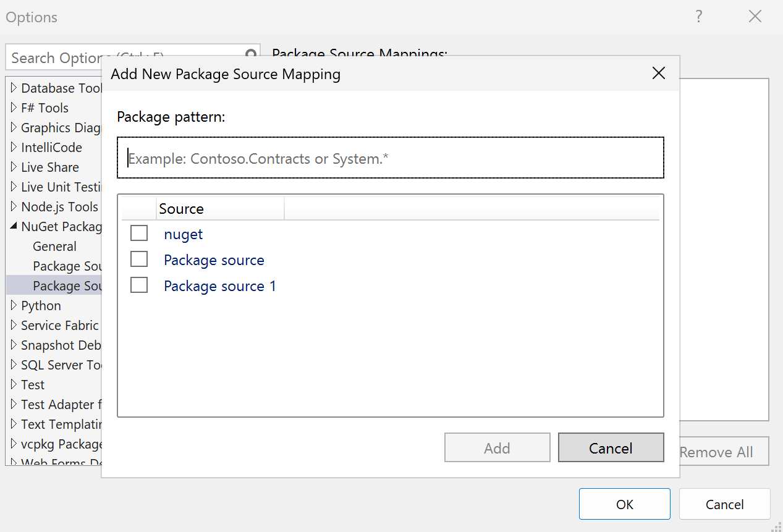This screenshot has height=532, width=783.
Task: Enable the Package source checkbox
Action: pos(139,260)
